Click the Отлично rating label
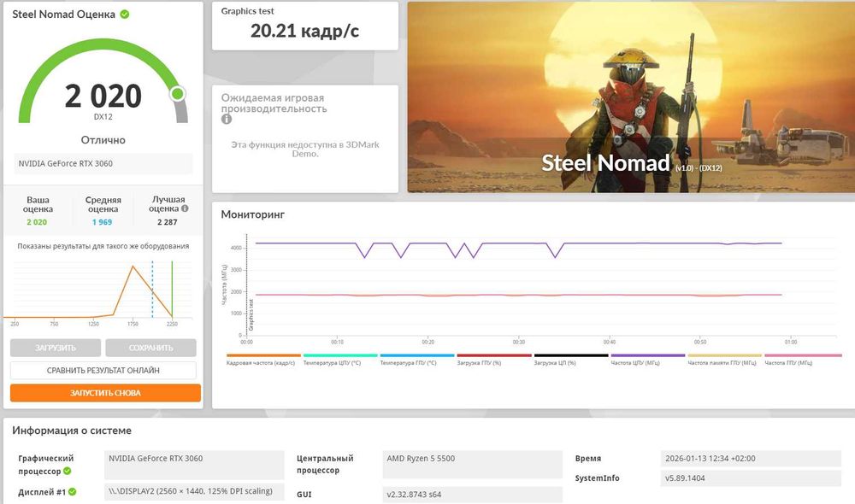 tap(103, 140)
